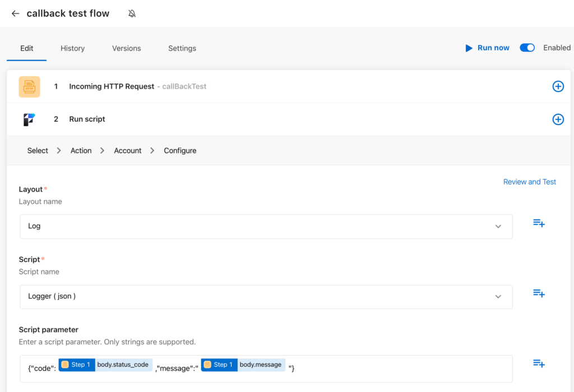Click the Incoming HTTP Request step icon
574x392 pixels.
click(29, 86)
